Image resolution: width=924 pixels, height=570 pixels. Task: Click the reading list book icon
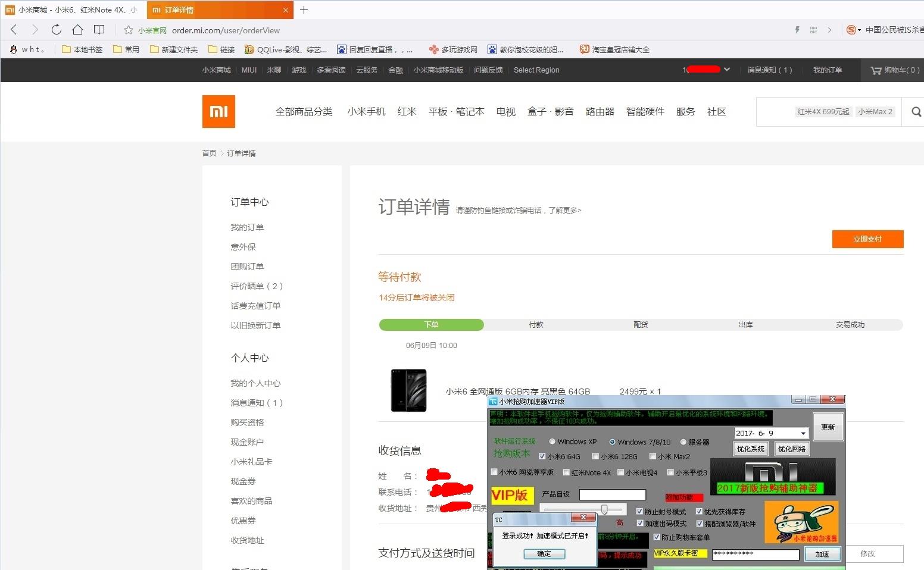(x=99, y=30)
